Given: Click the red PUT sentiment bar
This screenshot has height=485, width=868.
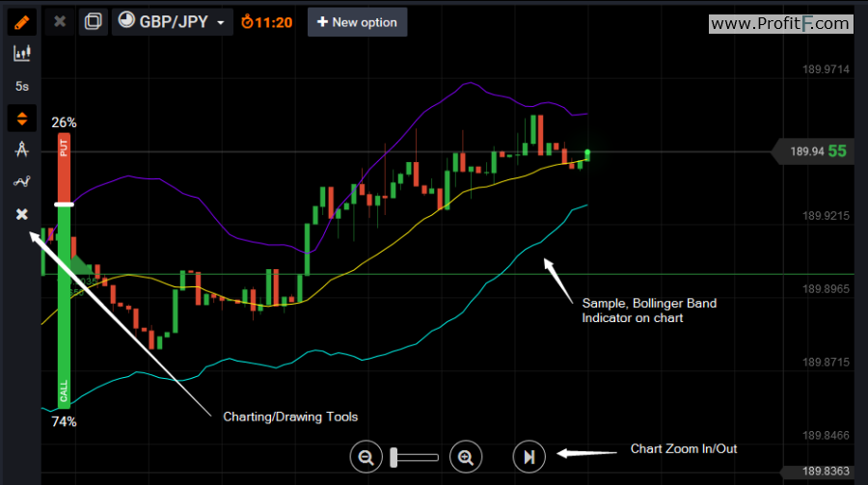Looking at the screenshot, I should 65,169.
